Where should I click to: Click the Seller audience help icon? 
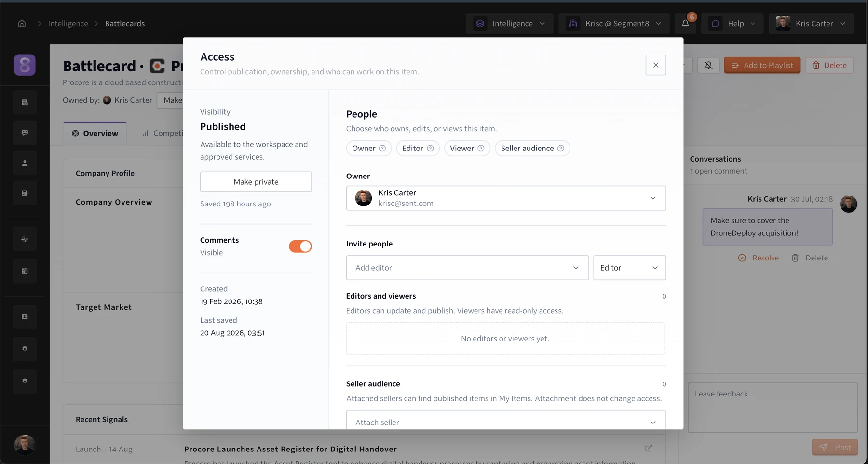[x=561, y=148]
